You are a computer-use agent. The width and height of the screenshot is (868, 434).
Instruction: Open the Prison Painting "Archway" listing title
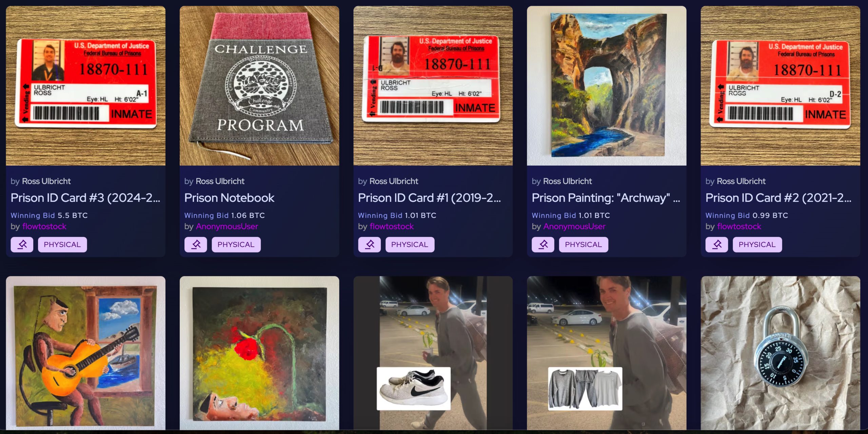click(x=606, y=198)
